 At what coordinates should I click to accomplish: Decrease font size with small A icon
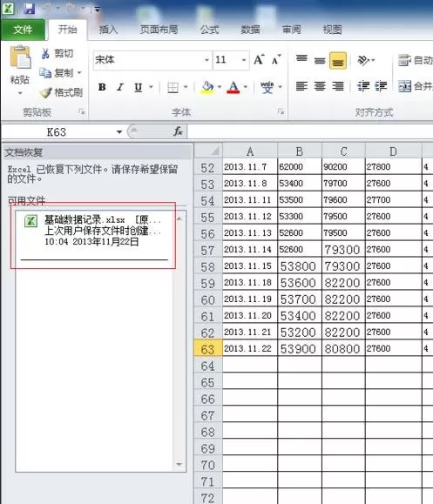coord(276,59)
